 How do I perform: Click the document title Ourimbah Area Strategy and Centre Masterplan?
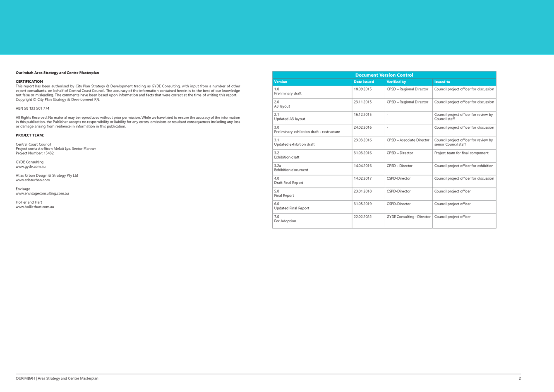pos(58,72)
